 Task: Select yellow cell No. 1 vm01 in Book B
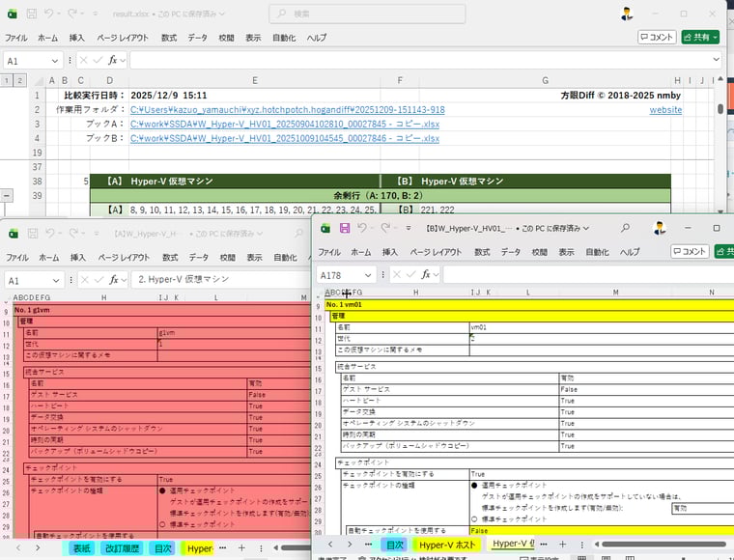(x=529, y=304)
